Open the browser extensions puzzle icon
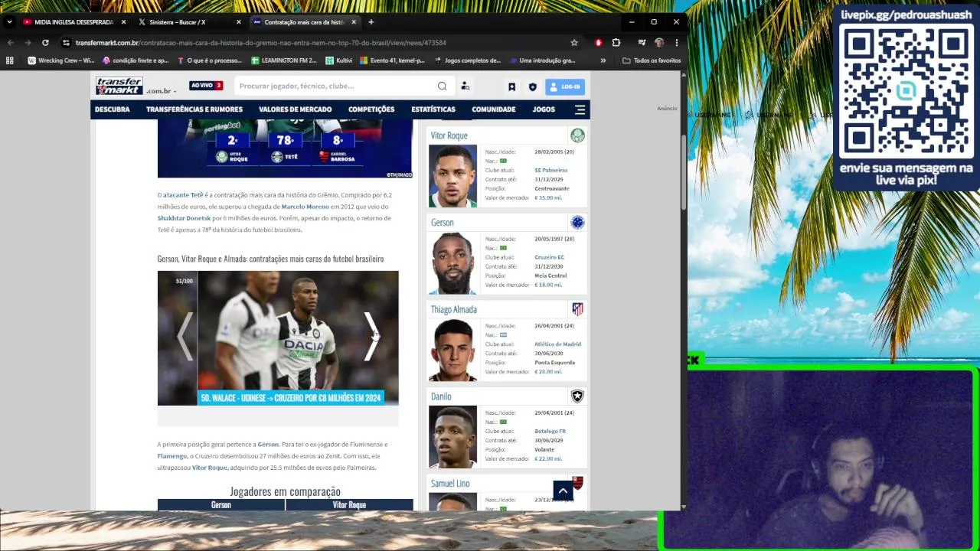980x551 pixels. (x=616, y=43)
